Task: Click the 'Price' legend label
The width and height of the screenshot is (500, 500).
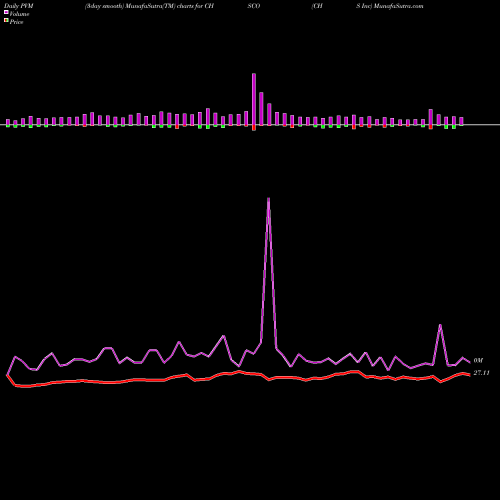Action: click(16, 22)
